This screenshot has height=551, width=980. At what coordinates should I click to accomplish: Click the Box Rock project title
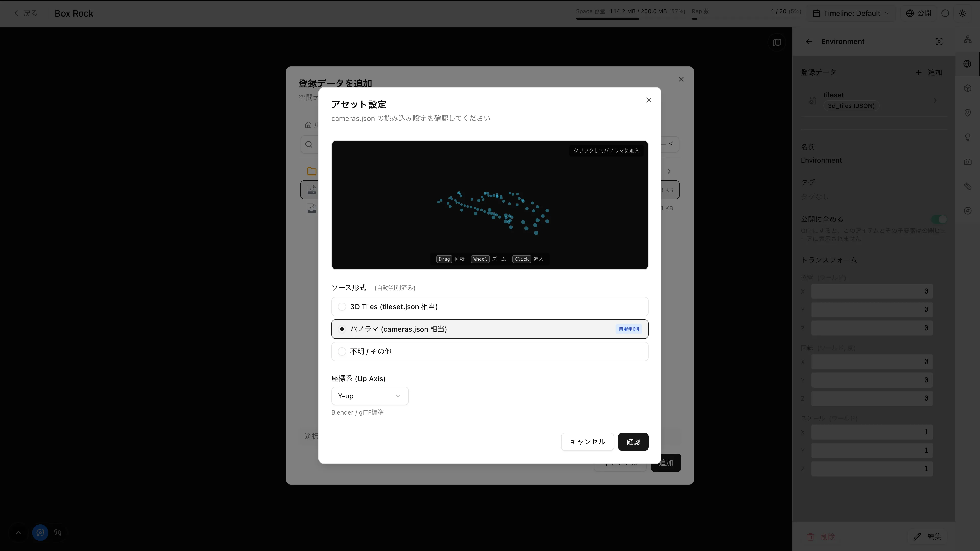[74, 13]
